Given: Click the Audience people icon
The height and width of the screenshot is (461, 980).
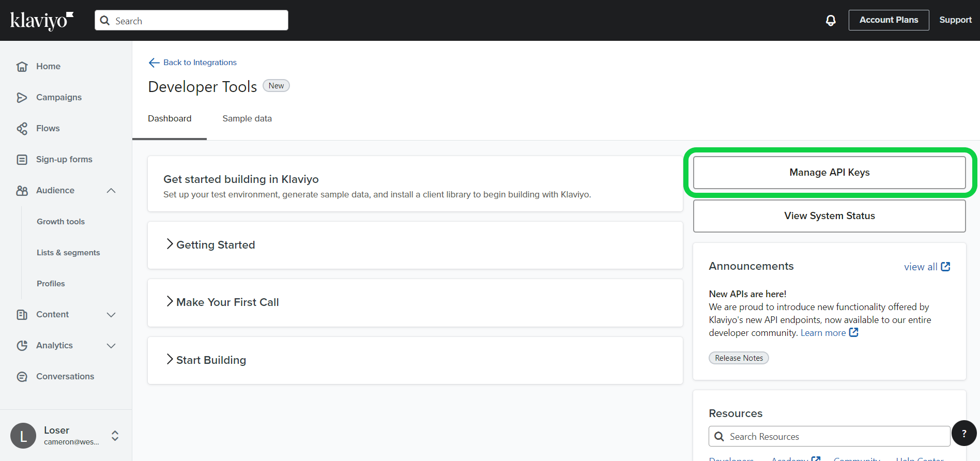Looking at the screenshot, I should coord(22,190).
